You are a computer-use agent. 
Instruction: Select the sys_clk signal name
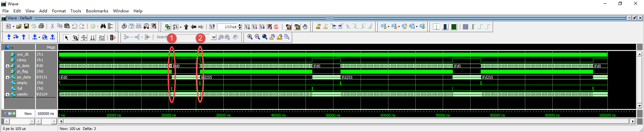23,54
